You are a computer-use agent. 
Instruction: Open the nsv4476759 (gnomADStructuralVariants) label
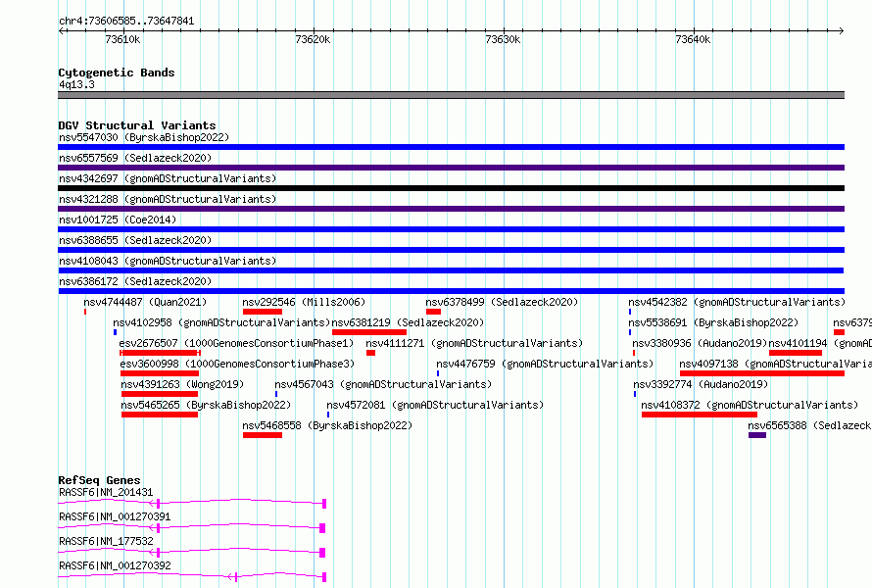(545, 364)
